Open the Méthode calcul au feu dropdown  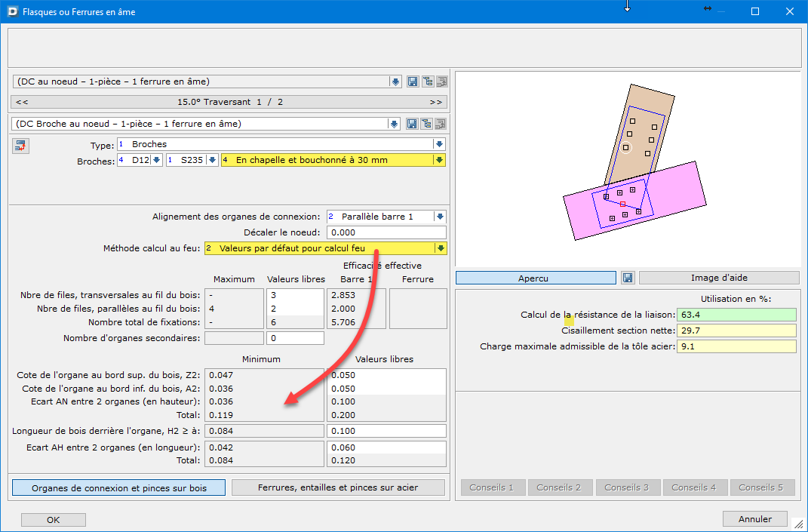point(441,248)
